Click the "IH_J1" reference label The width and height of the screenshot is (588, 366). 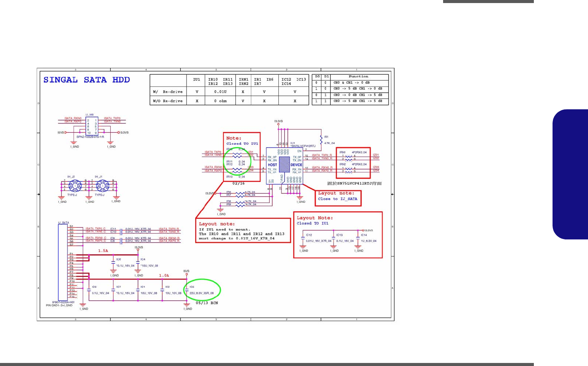(x=98, y=177)
